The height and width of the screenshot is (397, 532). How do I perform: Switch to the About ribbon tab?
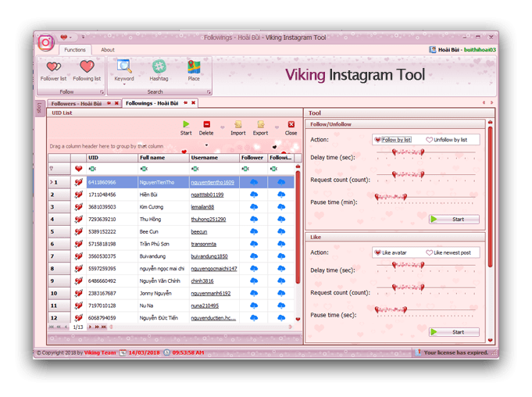pyautogui.click(x=108, y=50)
